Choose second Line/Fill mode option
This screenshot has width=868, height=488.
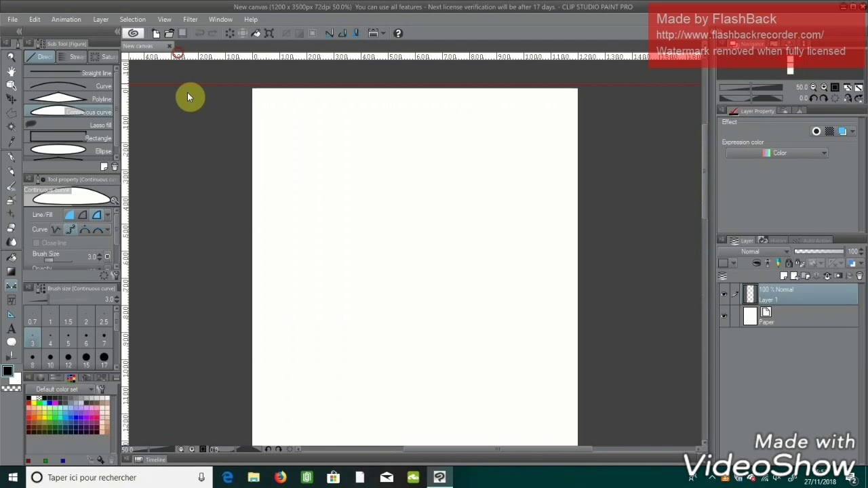pos(83,215)
